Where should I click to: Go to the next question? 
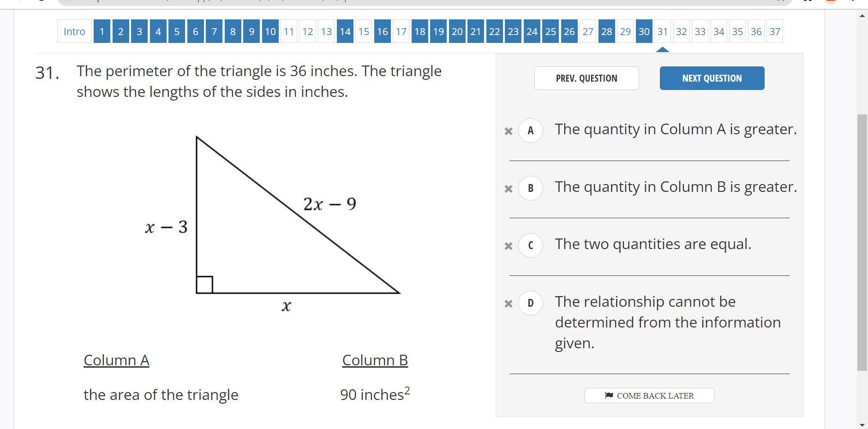pyautogui.click(x=712, y=78)
